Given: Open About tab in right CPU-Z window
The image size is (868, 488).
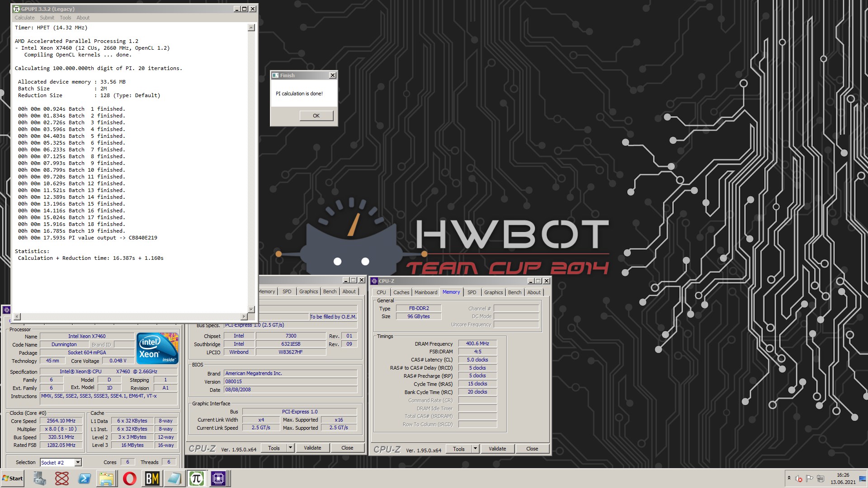Looking at the screenshot, I should point(534,292).
